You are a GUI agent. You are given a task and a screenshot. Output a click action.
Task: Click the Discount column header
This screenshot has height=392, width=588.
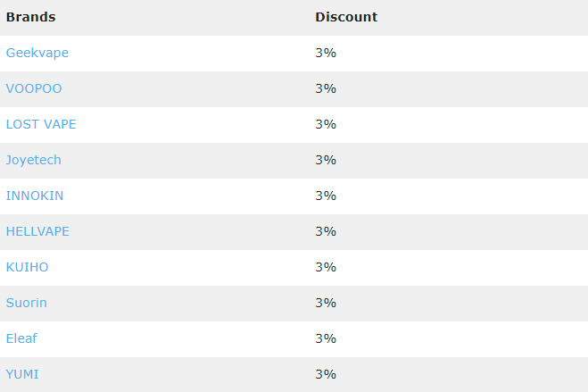click(346, 17)
